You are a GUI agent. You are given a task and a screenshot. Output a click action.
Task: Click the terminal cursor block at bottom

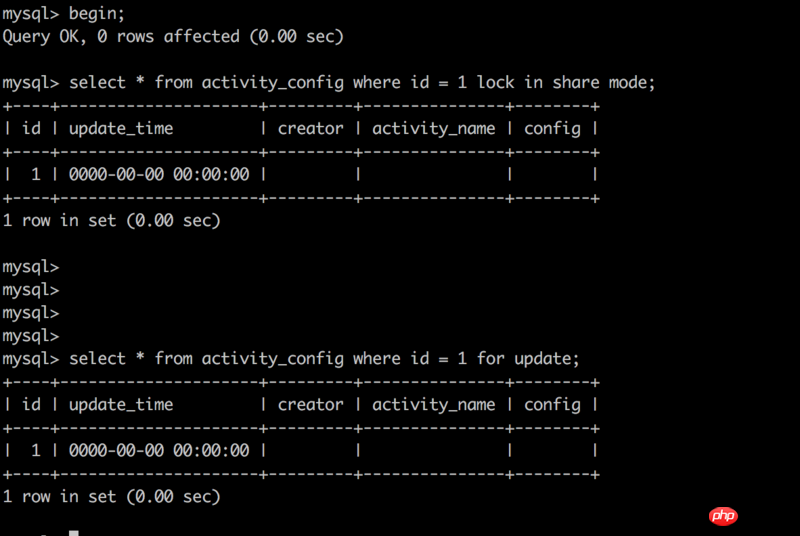[74, 533]
